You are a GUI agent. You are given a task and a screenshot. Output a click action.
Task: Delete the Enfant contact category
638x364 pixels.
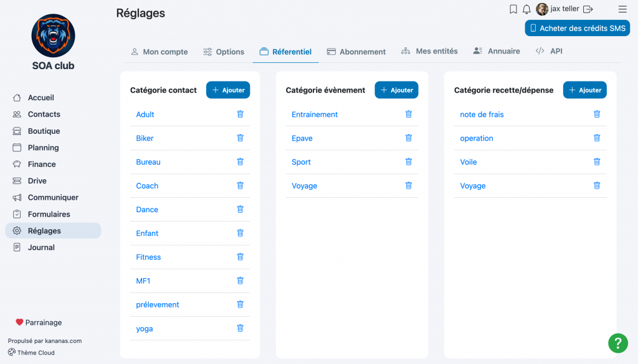pyautogui.click(x=240, y=233)
